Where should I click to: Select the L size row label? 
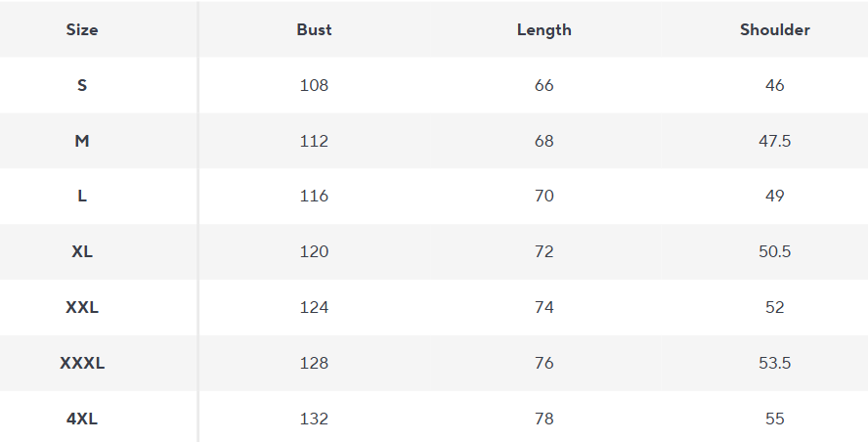pos(82,196)
